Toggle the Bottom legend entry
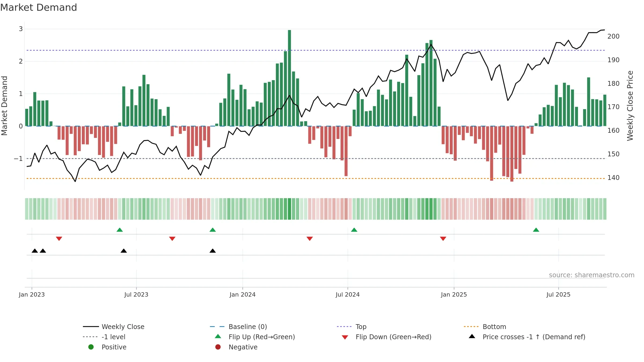 [485, 327]
